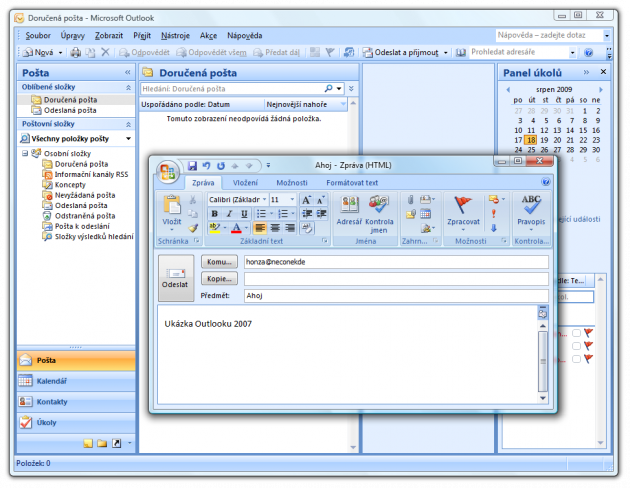Apply red font color swatch A

tap(237, 228)
